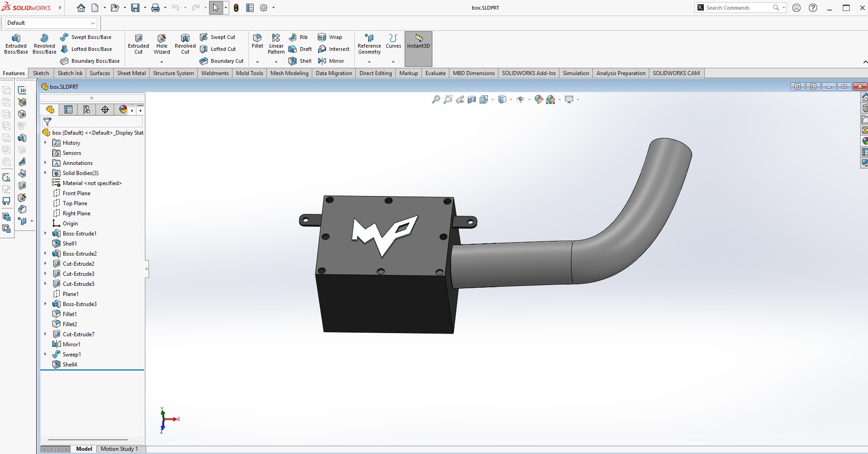Expand the Annotations folder
Screen dimensions: 868x454
tap(45, 163)
